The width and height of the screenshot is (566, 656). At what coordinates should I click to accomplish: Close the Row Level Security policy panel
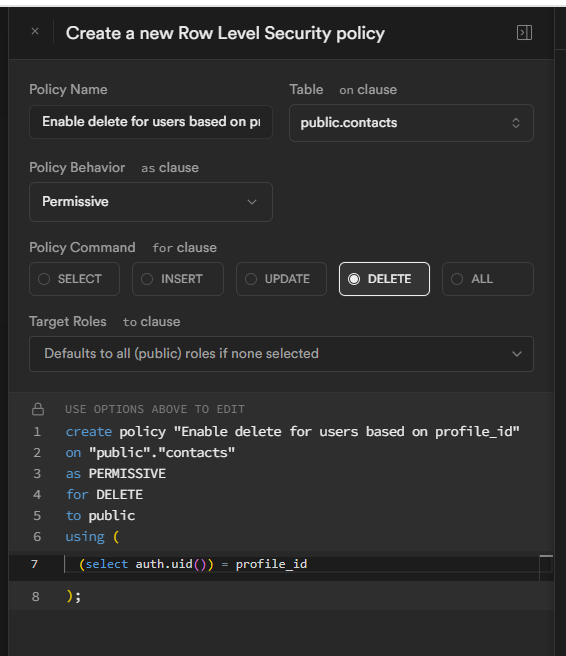coord(35,31)
